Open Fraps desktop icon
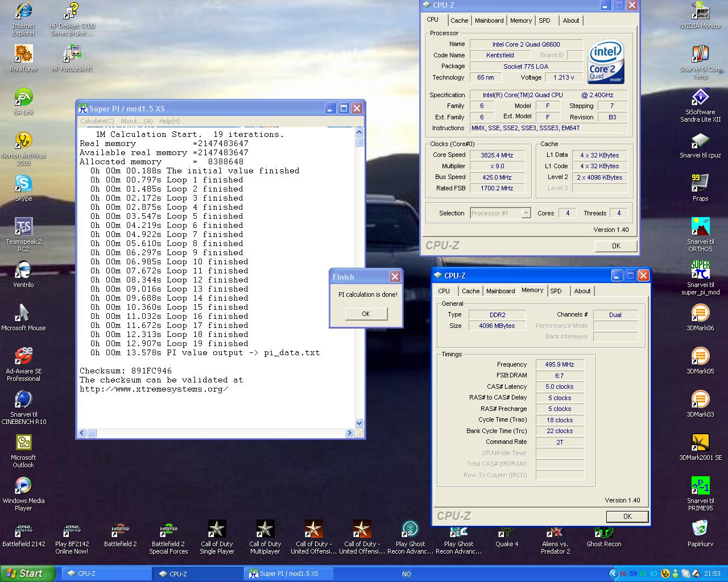 [x=700, y=188]
